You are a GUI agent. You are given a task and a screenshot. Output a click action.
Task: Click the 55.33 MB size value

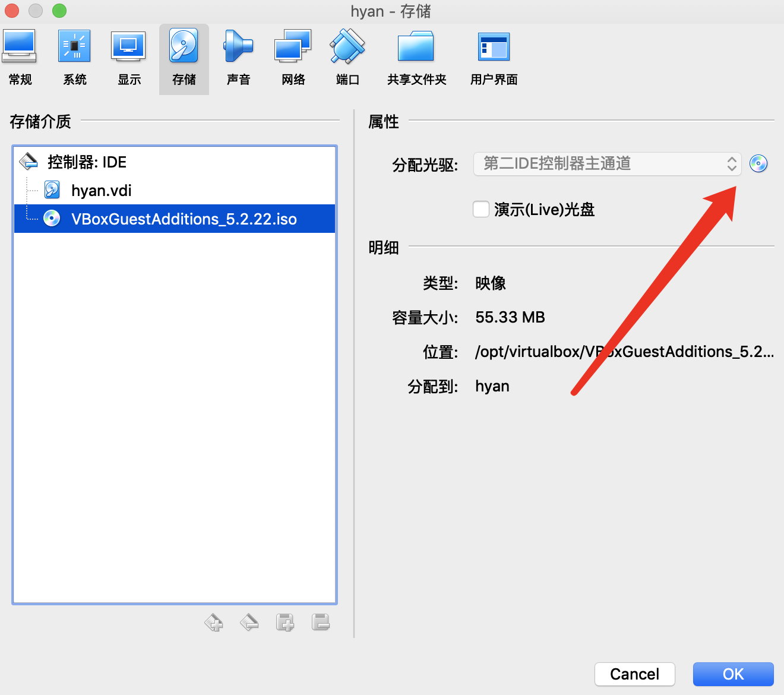pos(510,317)
